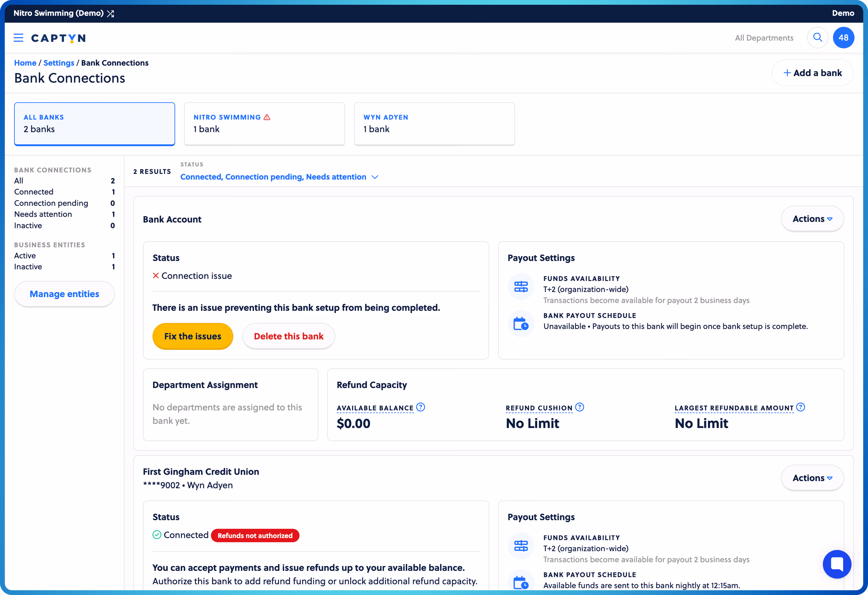
Task: Click the Demo label in top bar
Action: [843, 13]
